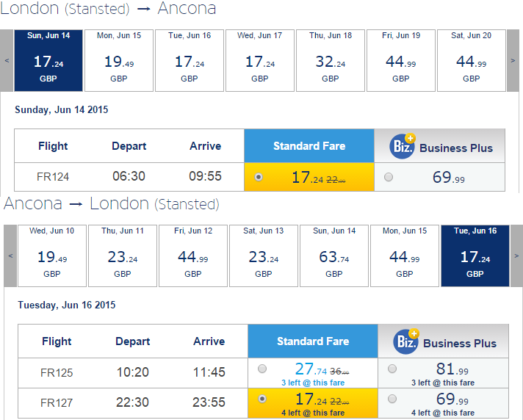Choose Sat, Jun 20 outbound date tab
The width and height of the screenshot is (523, 420).
tap(472, 60)
